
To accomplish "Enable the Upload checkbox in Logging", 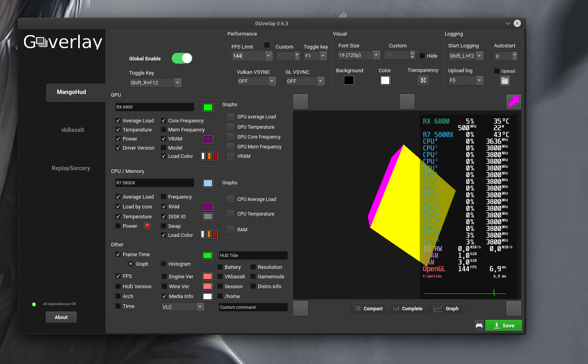I will (x=497, y=71).
